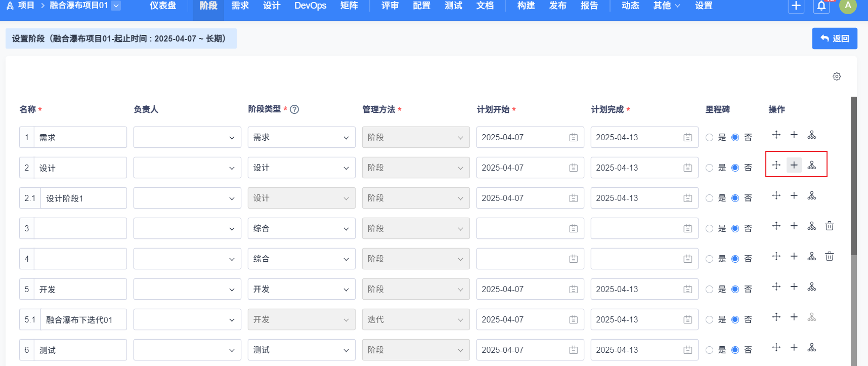The width and height of the screenshot is (868, 366).
Task: Set 设计 milestone to 是
Action: 709,168
